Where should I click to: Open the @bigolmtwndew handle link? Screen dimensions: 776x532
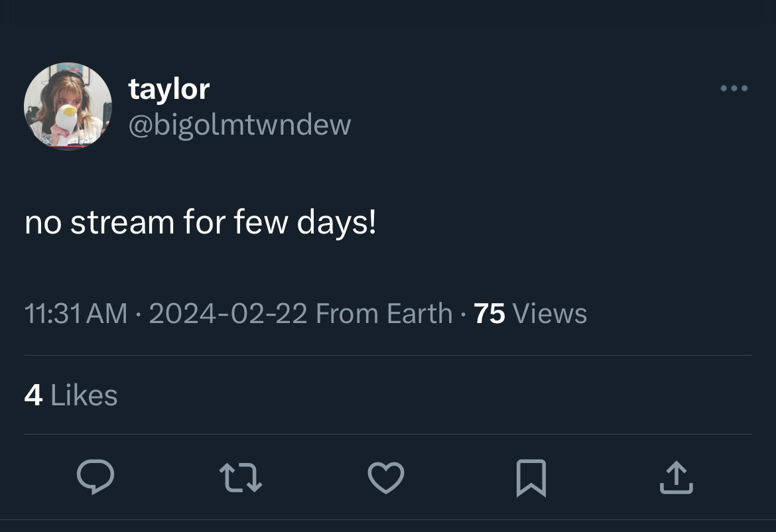pyautogui.click(x=239, y=125)
